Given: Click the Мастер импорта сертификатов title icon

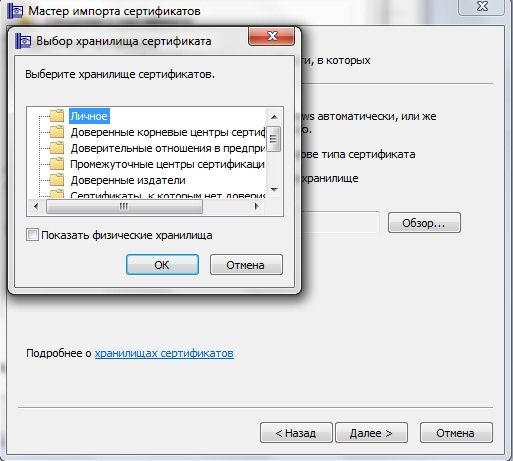Looking at the screenshot, I should [15, 11].
